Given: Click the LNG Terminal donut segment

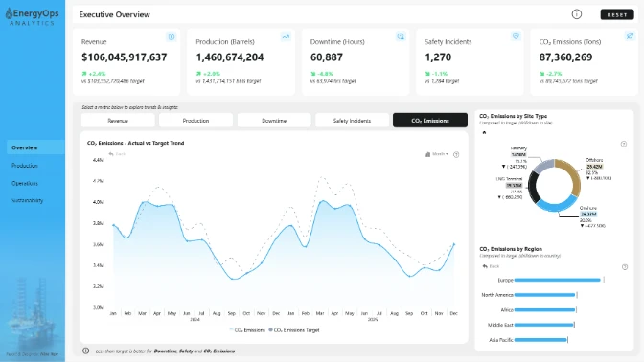Looking at the screenshot, I should coord(532,187).
